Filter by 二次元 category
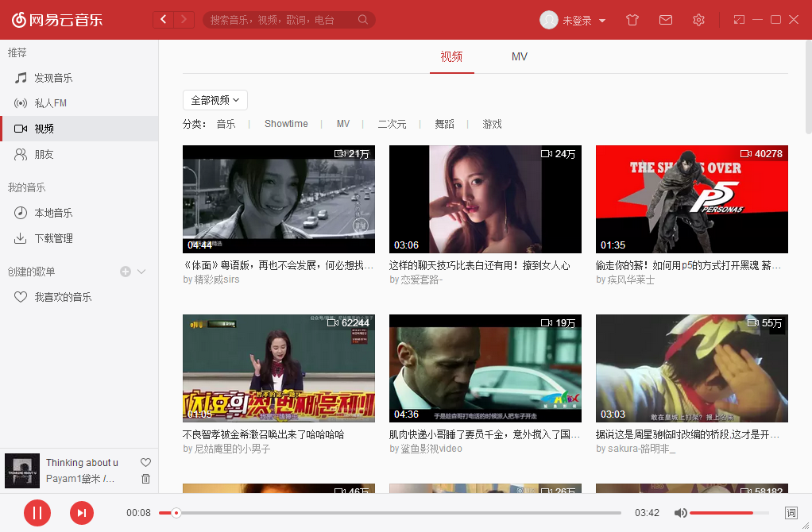Viewport: 812px width, 532px height. click(x=392, y=124)
